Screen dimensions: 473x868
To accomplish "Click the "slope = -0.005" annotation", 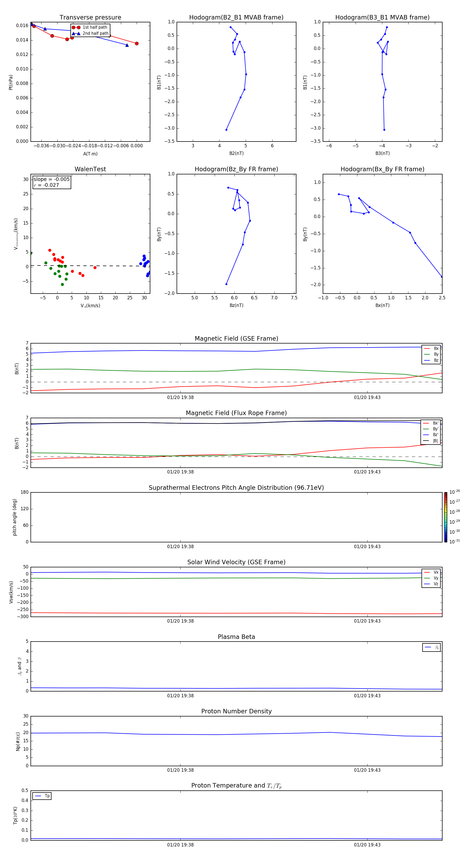I will (x=52, y=179).
